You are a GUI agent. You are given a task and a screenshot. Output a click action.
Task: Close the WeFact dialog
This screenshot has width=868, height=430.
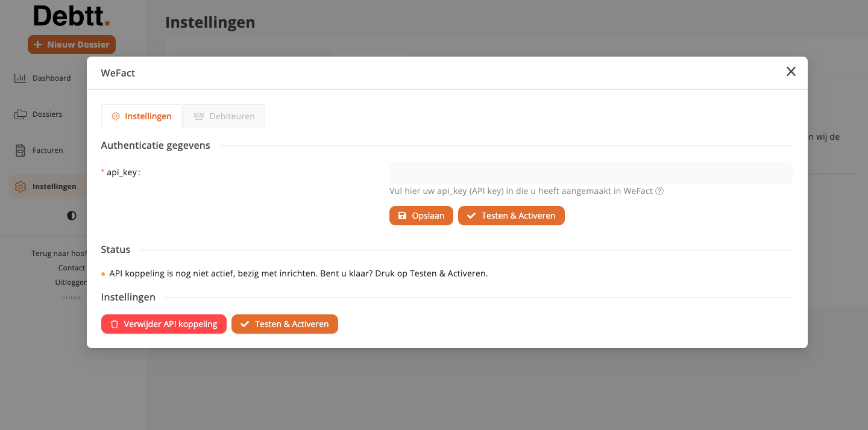coord(791,72)
